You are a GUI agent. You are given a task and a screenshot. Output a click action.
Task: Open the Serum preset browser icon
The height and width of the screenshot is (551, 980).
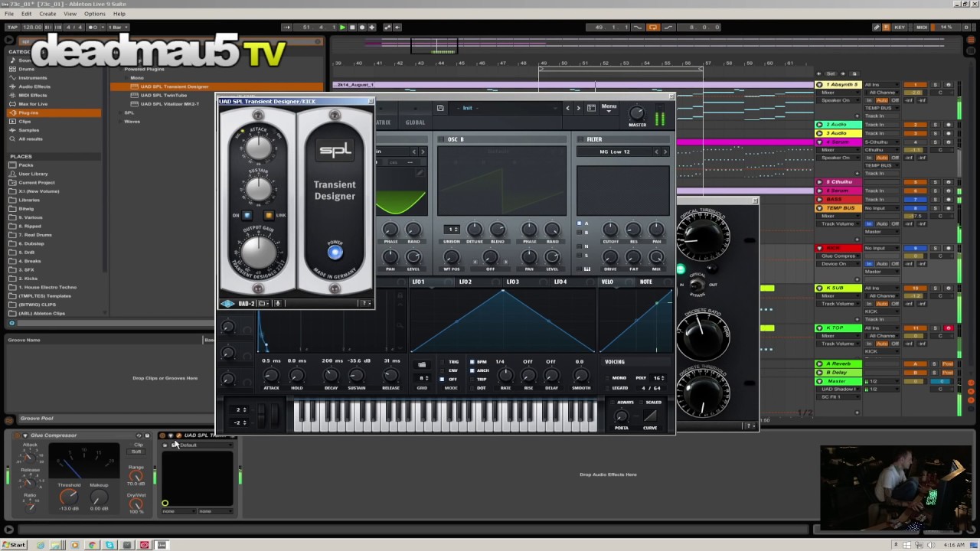tap(591, 108)
